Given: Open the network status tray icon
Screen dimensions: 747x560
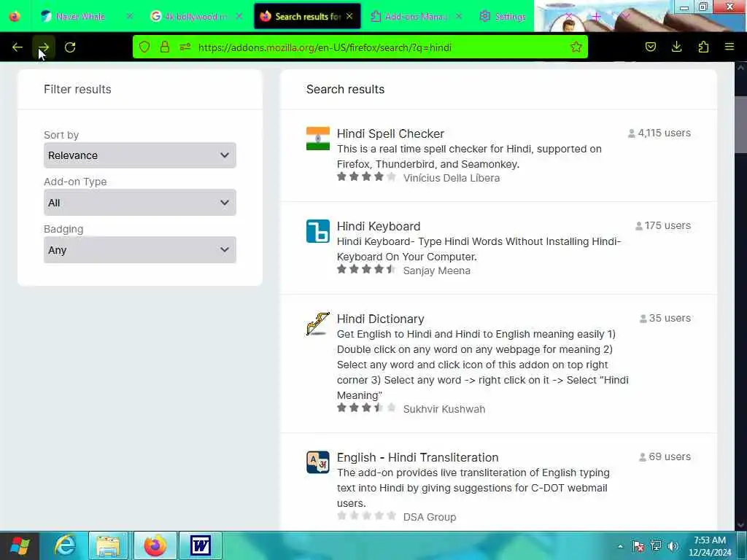Looking at the screenshot, I should coord(656,545).
